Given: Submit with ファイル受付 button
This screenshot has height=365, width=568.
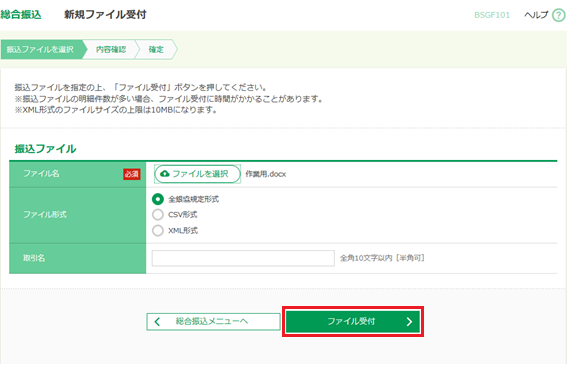Looking at the screenshot, I should [353, 322].
